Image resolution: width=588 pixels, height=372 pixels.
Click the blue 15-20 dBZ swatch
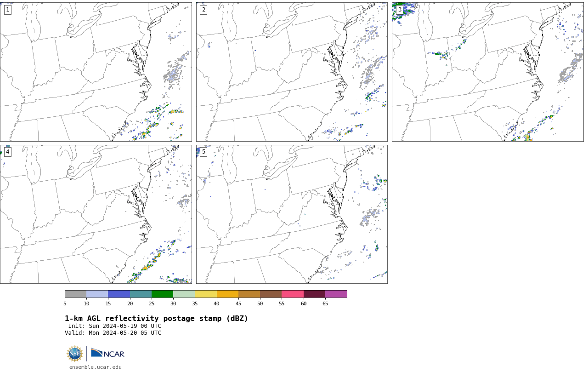point(119,294)
